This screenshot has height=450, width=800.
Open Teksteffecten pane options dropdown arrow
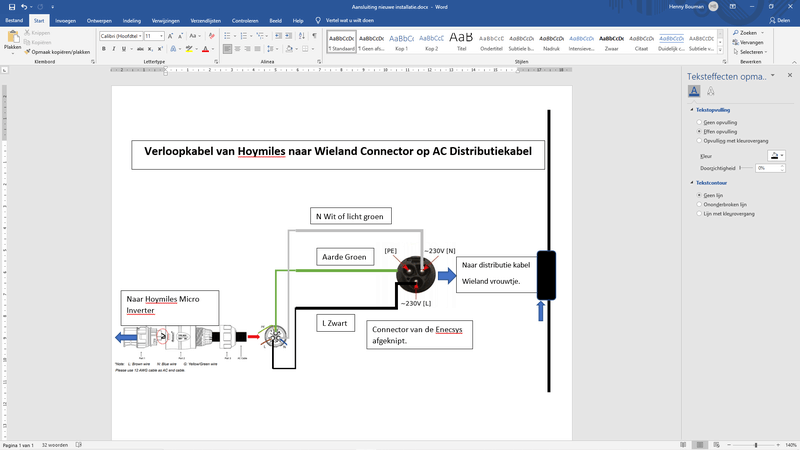[773, 76]
